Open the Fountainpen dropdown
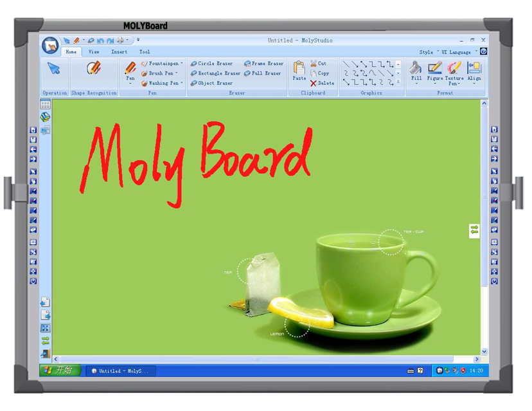Viewport: 532px width, 411px height. tap(182, 64)
